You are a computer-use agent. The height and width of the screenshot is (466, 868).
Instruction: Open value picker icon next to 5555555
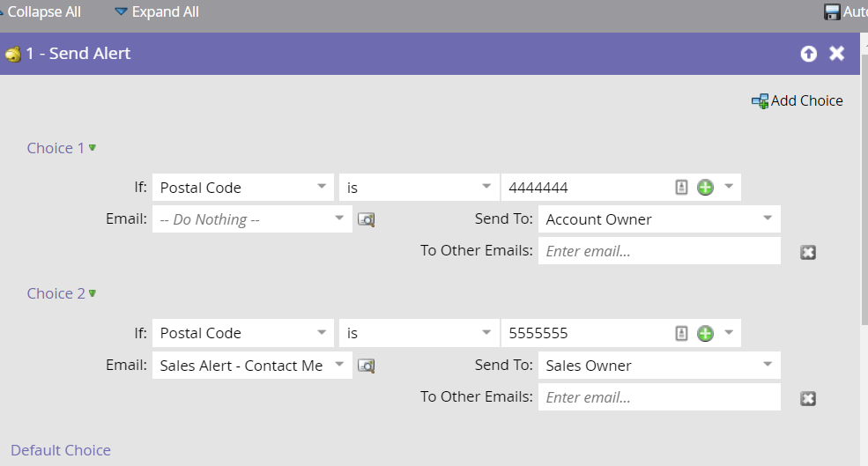pyautogui.click(x=681, y=334)
